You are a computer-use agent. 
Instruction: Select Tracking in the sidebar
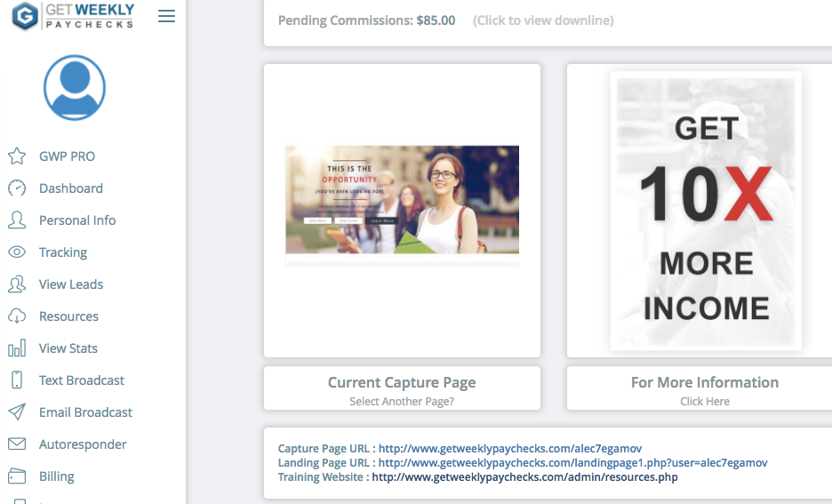[x=63, y=252]
